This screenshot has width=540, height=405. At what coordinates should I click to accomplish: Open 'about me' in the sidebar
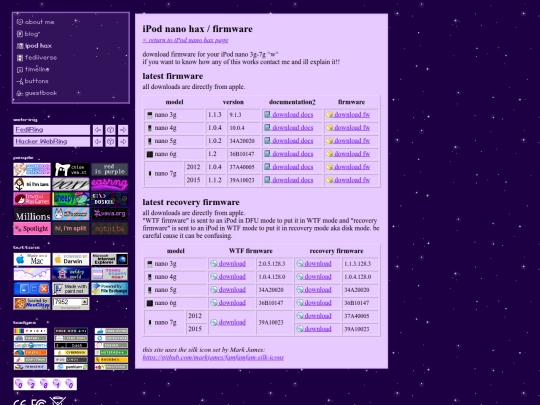pyautogui.click(x=35, y=22)
